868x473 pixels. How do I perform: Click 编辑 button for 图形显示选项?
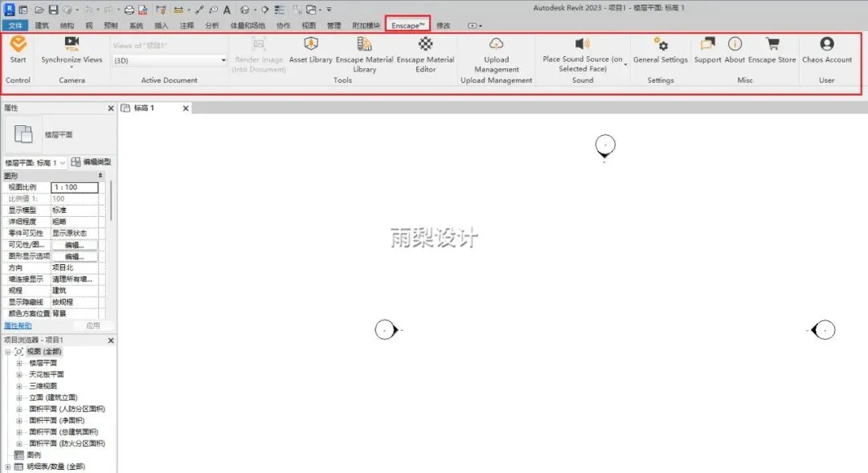click(75, 256)
